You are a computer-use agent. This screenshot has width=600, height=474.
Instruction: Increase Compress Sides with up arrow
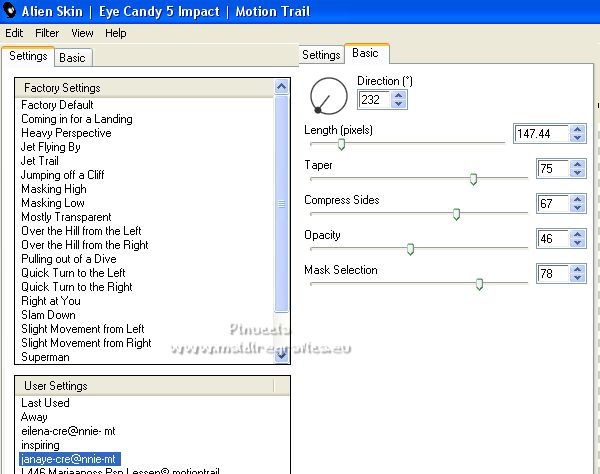click(577, 199)
